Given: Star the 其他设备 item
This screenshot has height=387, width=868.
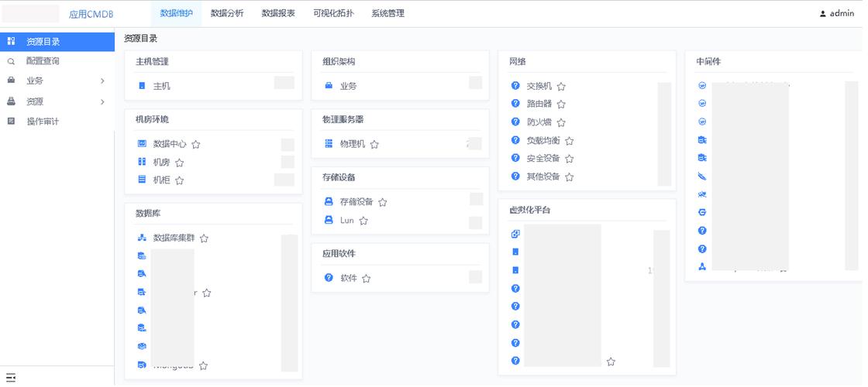Looking at the screenshot, I should pyautogui.click(x=569, y=177).
